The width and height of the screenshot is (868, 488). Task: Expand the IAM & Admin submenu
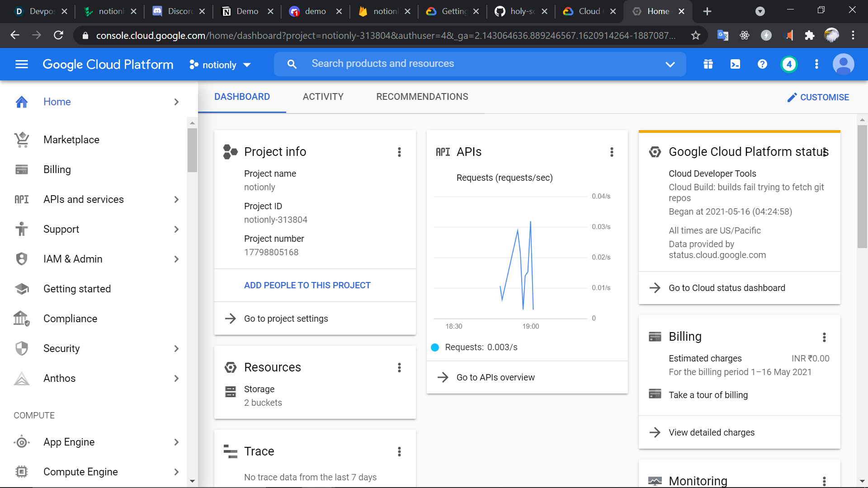(176, 259)
